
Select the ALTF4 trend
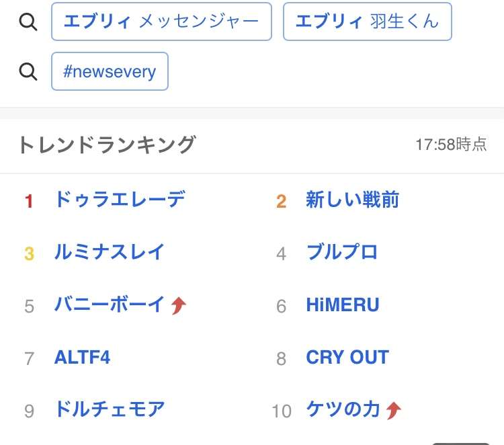point(82,357)
